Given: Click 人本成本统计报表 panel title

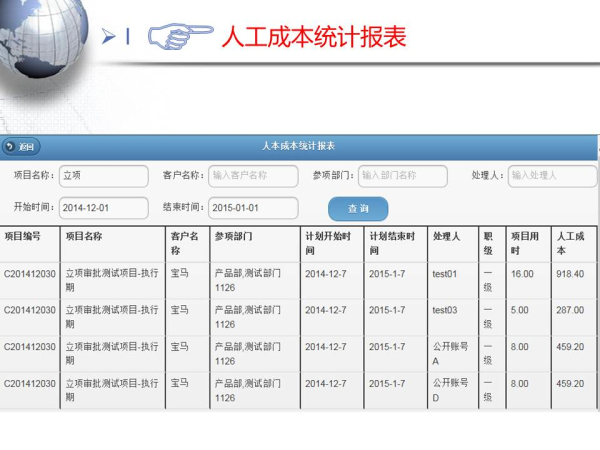Looking at the screenshot, I should pos(298,146).
